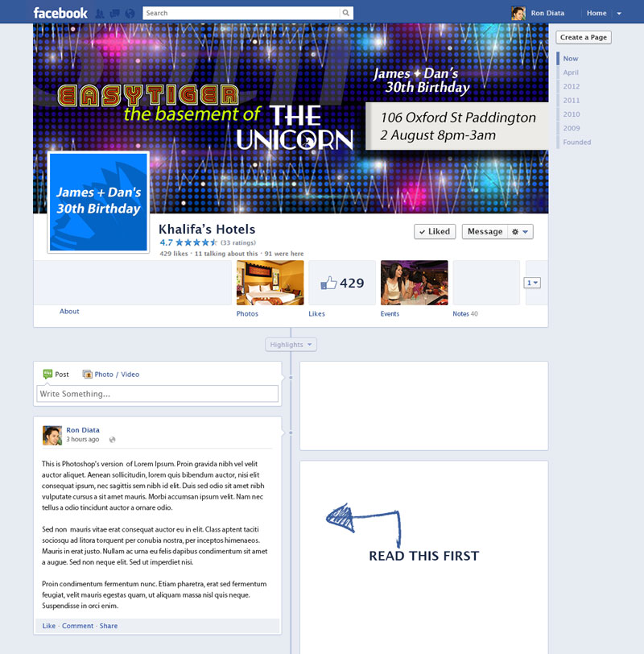This screenshot has width=644, height=654.
Task: Open the account dropdown arrow beside Home
Action: tap(619, 14)
